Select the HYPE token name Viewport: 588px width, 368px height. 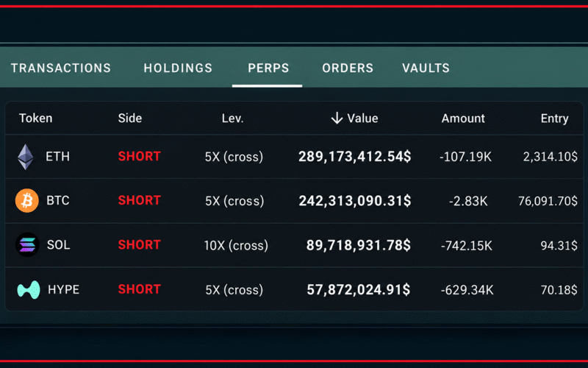pyautogui.click(x=64, y=289)
